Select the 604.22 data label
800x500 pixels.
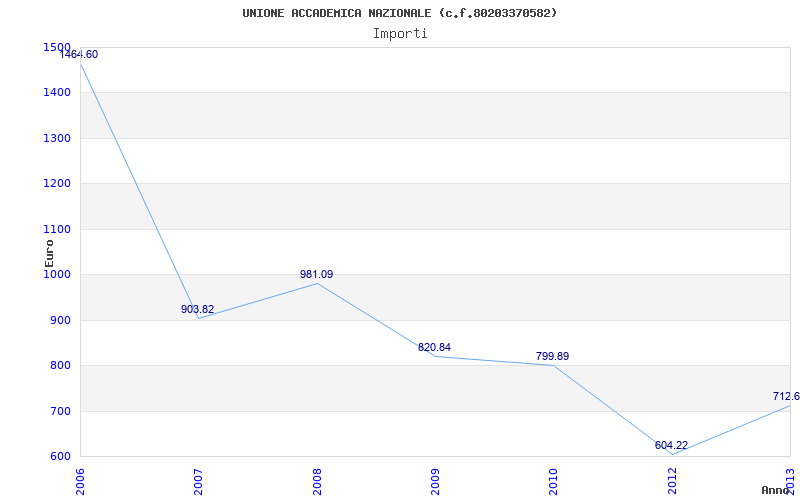pyautogui.click(x=671, y=445)
